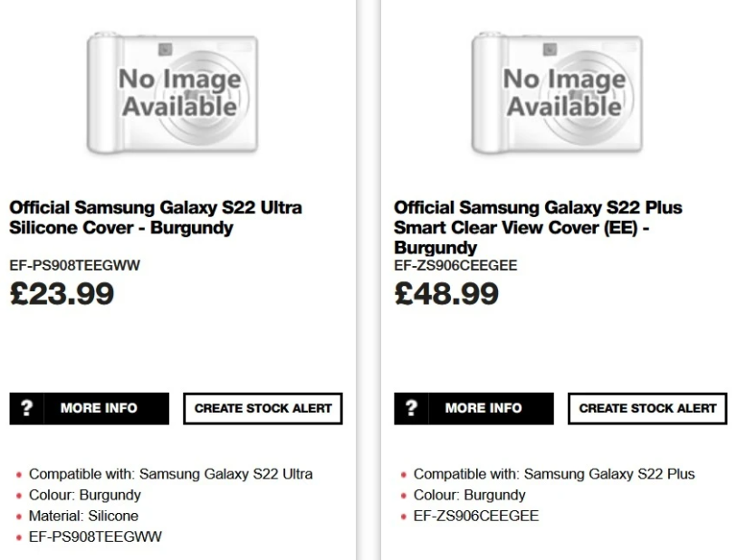Click the 'Compatible with: Samsung Galaxy S22 Ultra' bullet
Image resolution: width=737 pixels, height=560 pixels.
pos(170,474)
